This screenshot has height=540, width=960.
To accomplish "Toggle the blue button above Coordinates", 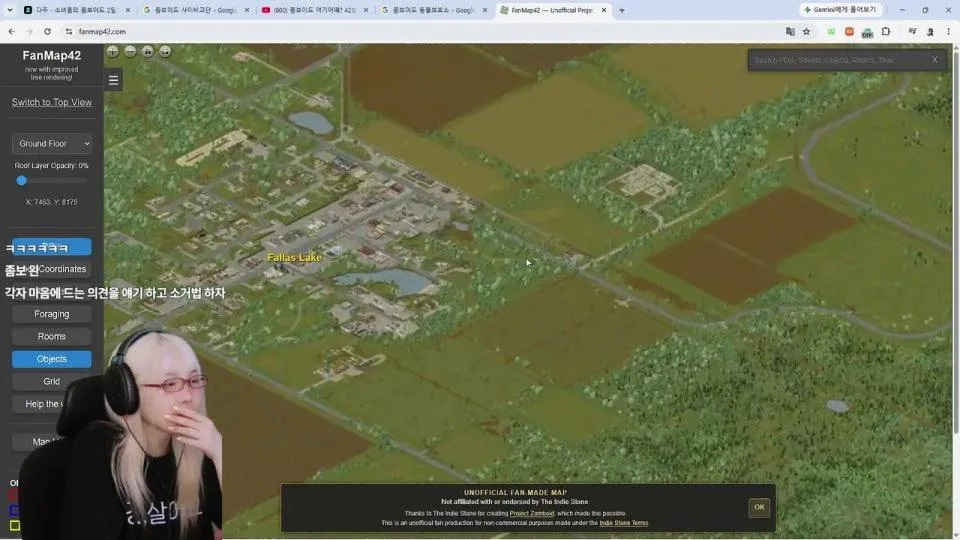I will pos(51,247).
